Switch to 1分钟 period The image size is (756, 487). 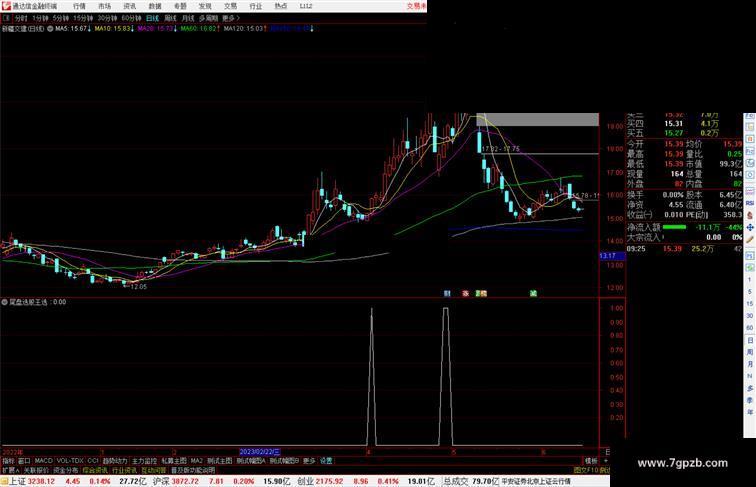tap(40, 18)
